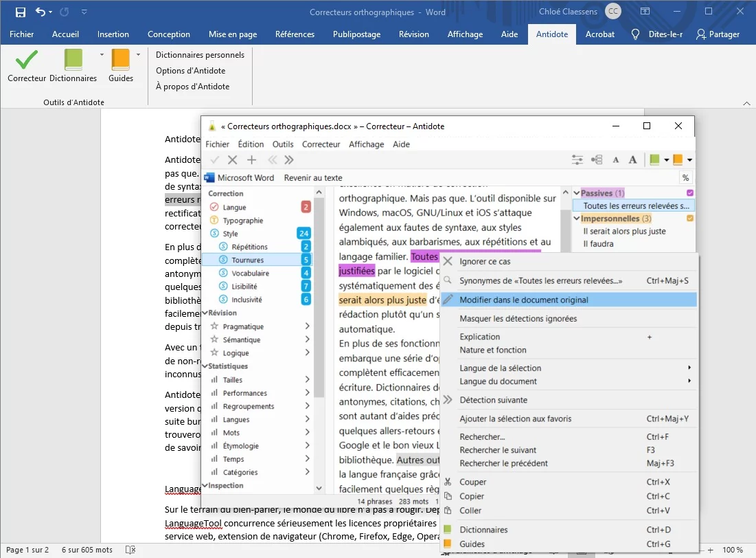Open the orange Guides book in Word ribbon
This screenshot has height=558, width=756.
point(121,60)
